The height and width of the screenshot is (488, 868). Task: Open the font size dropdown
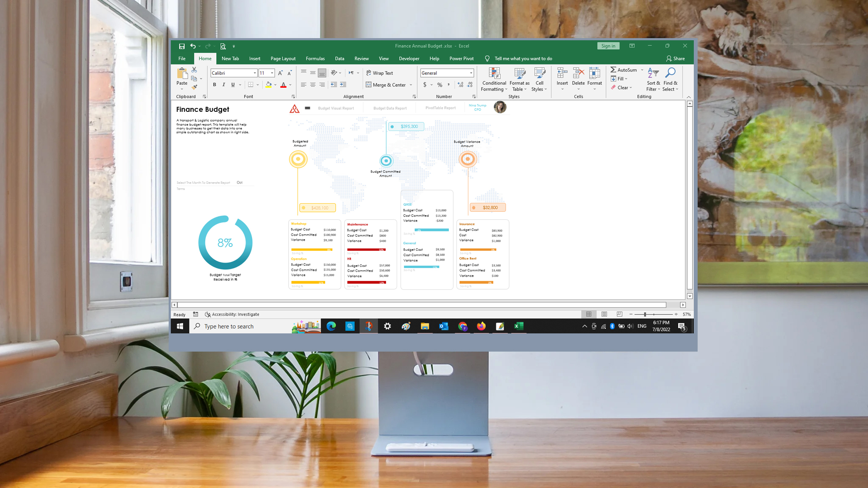click(272, 73)
